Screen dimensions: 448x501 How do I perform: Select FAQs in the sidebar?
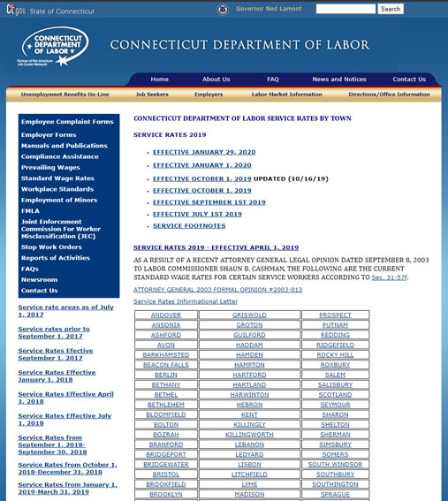point(30,269)
